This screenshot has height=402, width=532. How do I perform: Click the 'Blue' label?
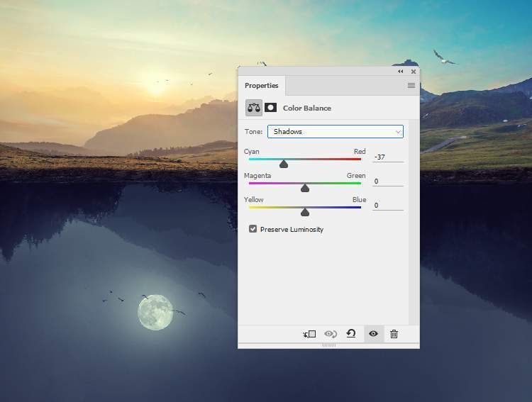pos(359,199)
